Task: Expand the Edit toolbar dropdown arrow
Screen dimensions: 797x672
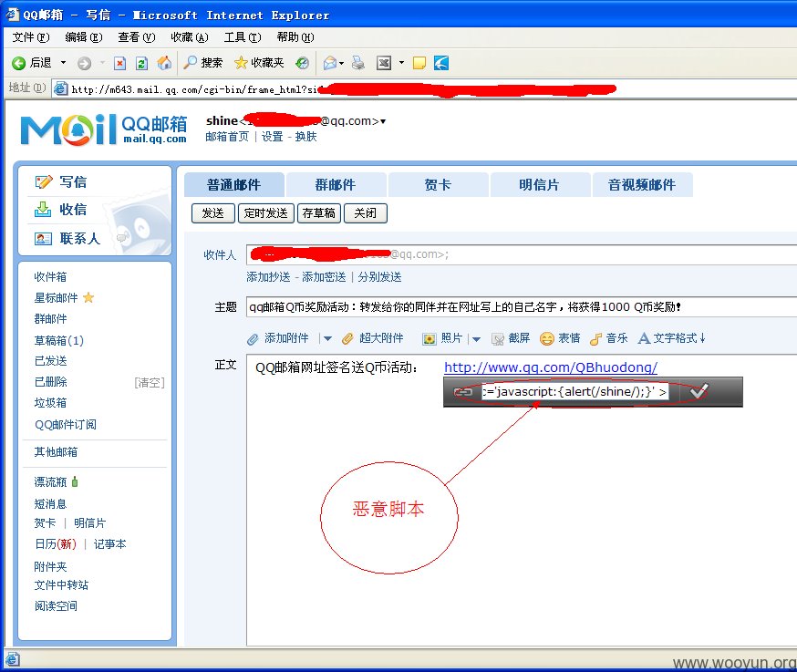Action: (401, 63)
